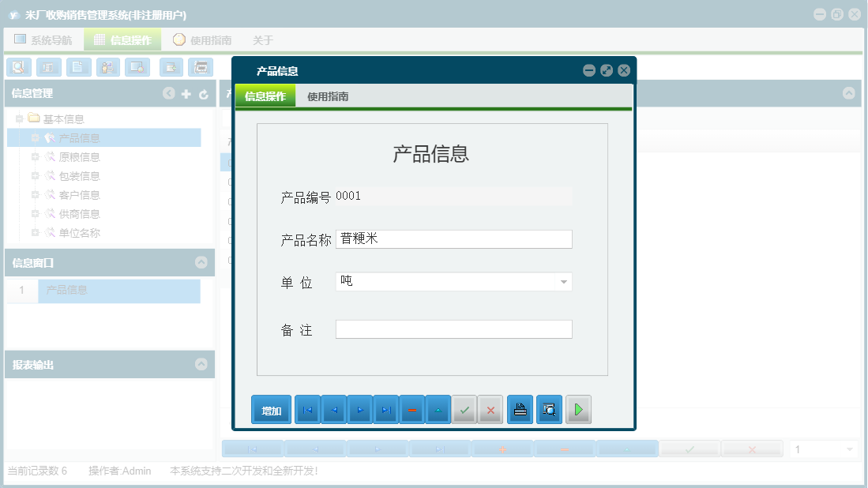The image size is (868, 488).
Task: Go to next record using arrow icon
Action: [360, 409]
